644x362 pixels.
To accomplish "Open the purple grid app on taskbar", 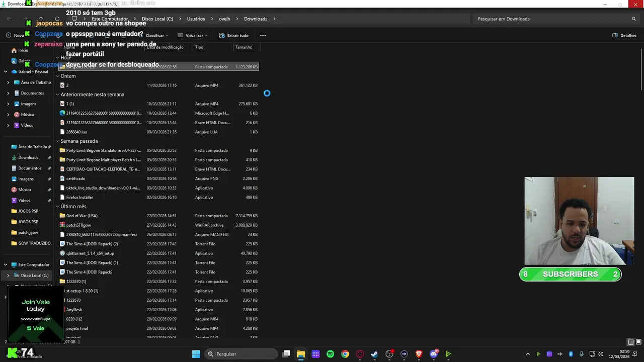I will click(x=315, y=354).
